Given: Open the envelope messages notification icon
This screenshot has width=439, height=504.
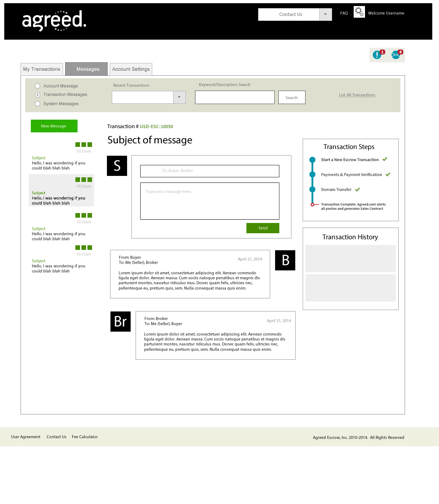Looking at the screenshot, I should pyautogui.click(x=397, y=55).
